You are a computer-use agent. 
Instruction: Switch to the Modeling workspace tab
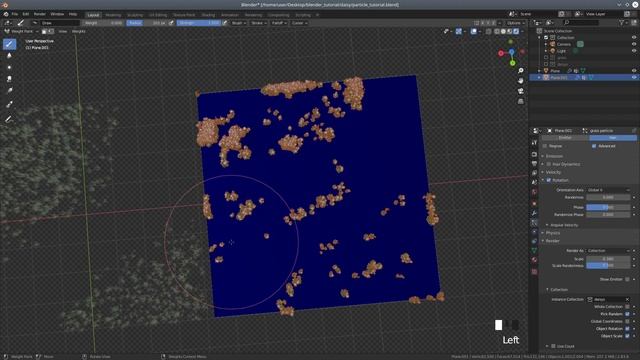point(113,15)
